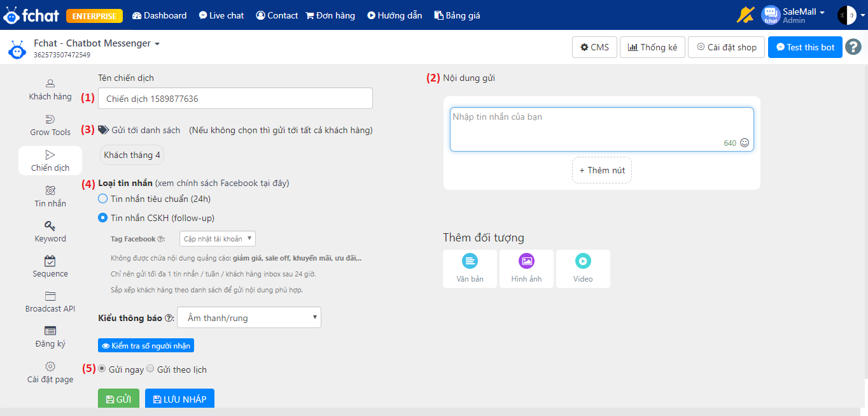Click the Tên chiến dịch name field
The width and height of the screenshot is (868, 416).
coord(235,99)
